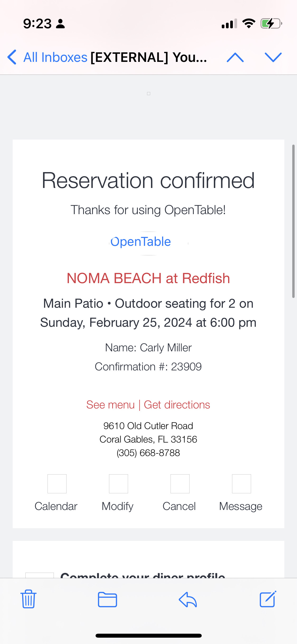Viewport: 297px width, 644px height.
Task: Tap the trash icon to delete email
Action: coord(28,599)
